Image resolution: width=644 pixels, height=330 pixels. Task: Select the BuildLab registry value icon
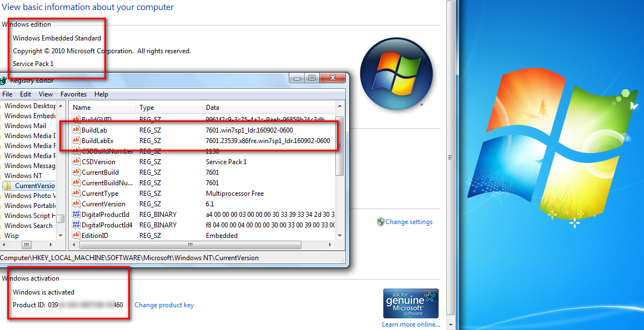76,130
